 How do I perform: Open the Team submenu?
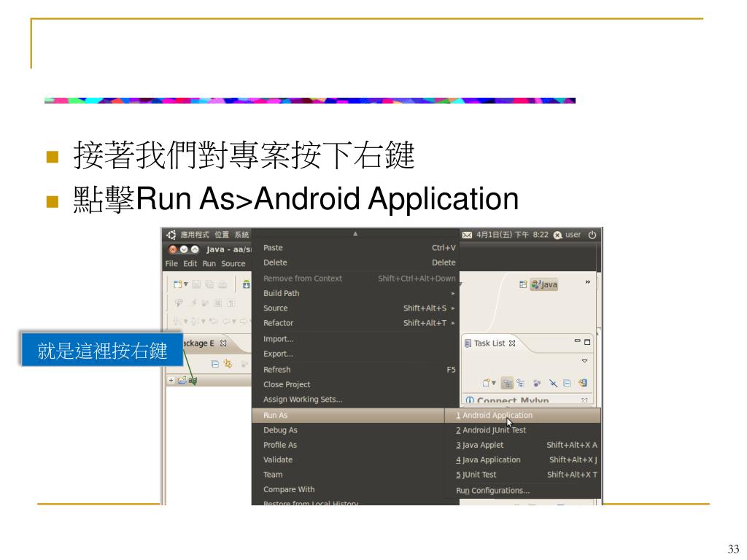(x=348, y=474)
